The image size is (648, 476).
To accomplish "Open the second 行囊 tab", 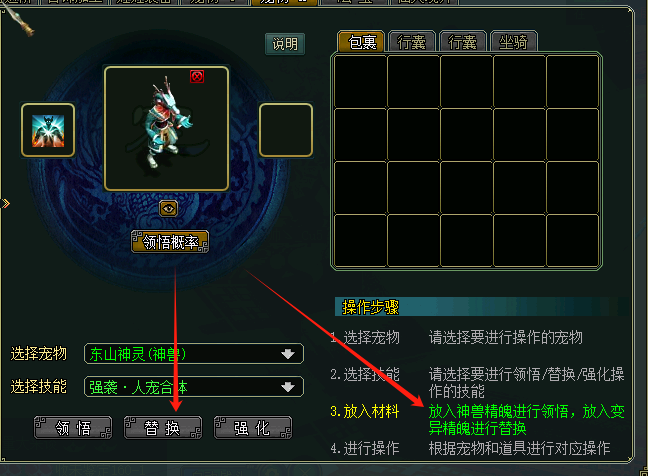I will pos(463,41).
